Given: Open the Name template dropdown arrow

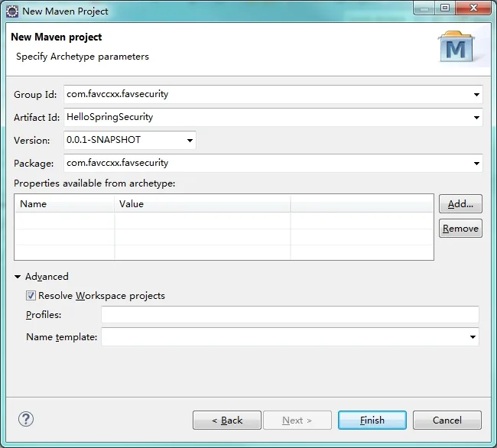Looking at the screenshot, I should [473, 337].
